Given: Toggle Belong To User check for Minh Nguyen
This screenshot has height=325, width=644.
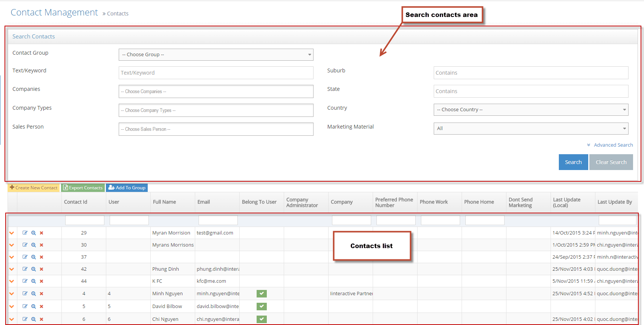Looking at the screenshot, I should coord(262,294).
